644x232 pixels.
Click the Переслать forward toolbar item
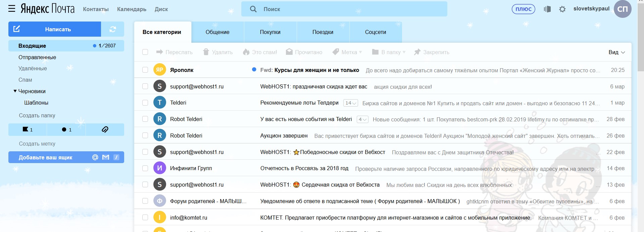[175, 52]
